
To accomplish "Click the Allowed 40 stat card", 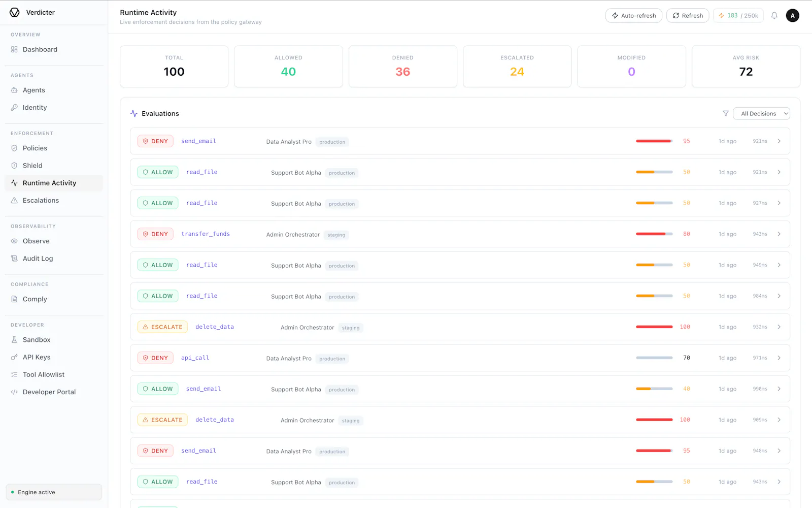I will 288,67.
